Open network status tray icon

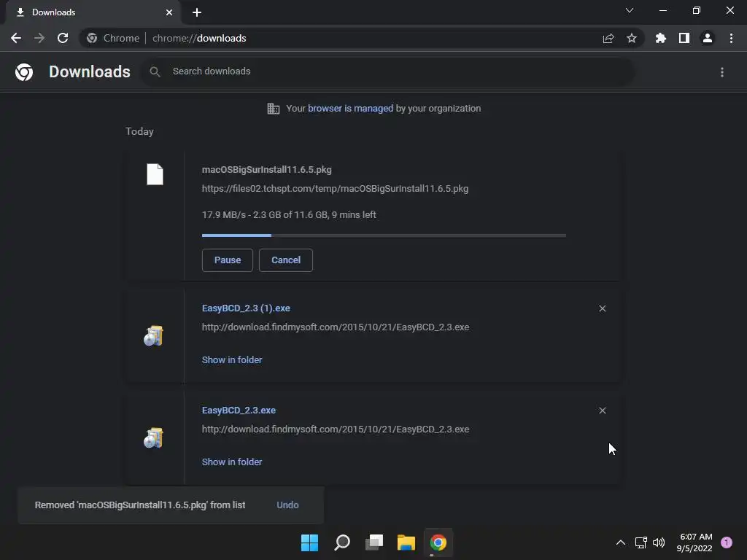pyautogui.click(x=640, y=542)
